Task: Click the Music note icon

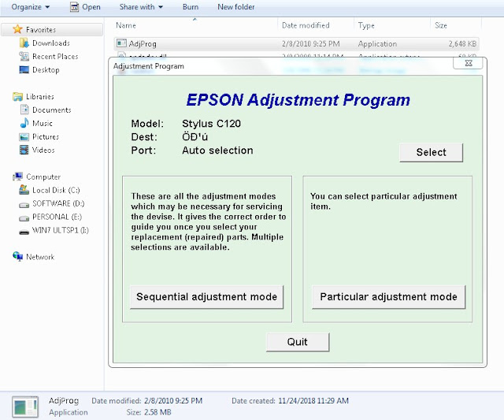Action: click(24, 123)
